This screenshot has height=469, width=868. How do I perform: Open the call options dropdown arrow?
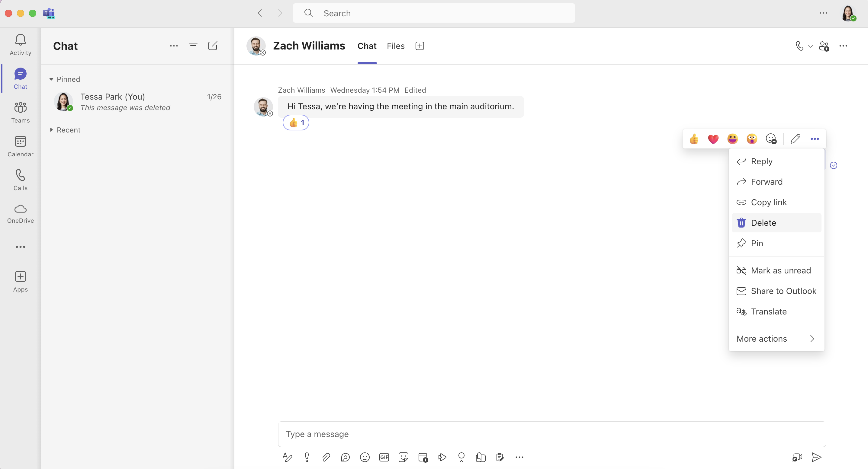[811, 46]
